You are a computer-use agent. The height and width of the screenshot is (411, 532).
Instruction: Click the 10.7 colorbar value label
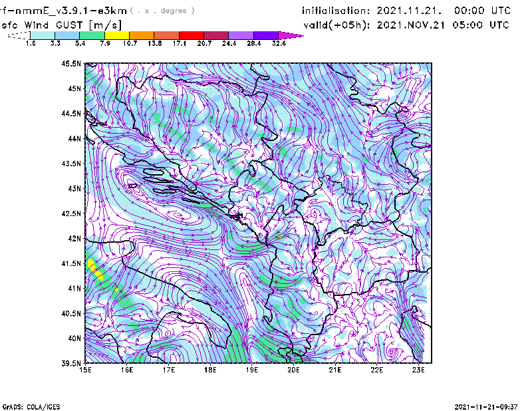(x=130, y=43)
